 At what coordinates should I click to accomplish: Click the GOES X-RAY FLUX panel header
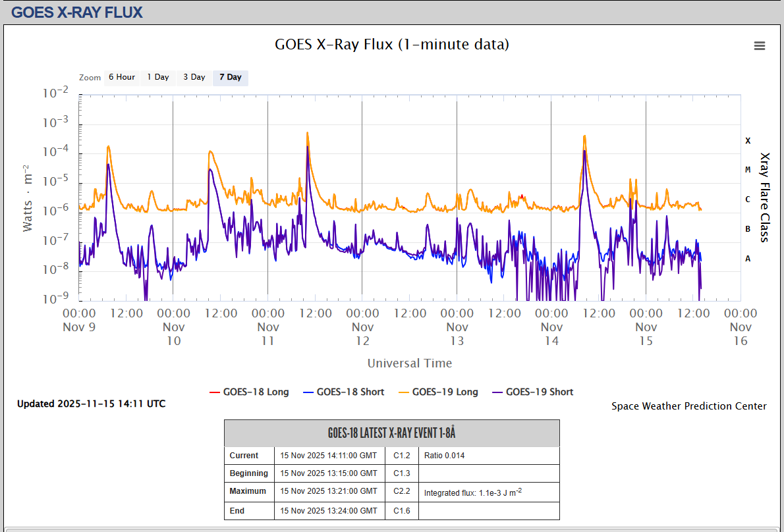click(x=77, y=12)
